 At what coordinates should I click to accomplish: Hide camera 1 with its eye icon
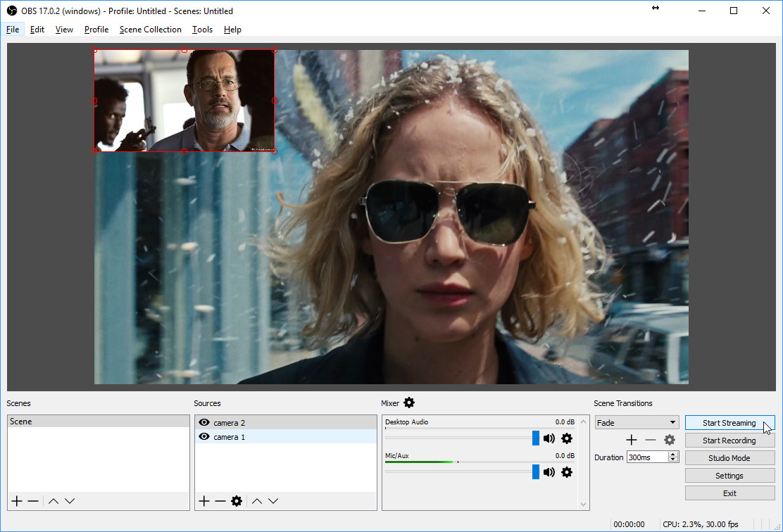(x=204, y=437)
